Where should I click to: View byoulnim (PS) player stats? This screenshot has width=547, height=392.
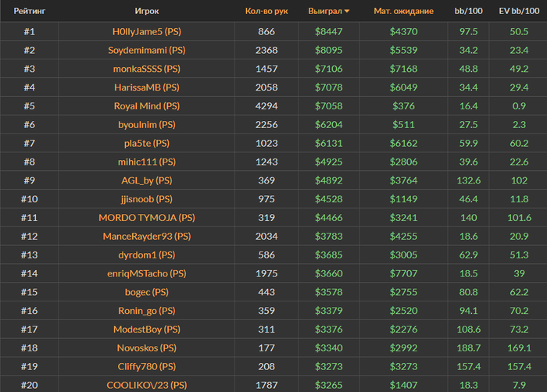click(x=147, y=125)
